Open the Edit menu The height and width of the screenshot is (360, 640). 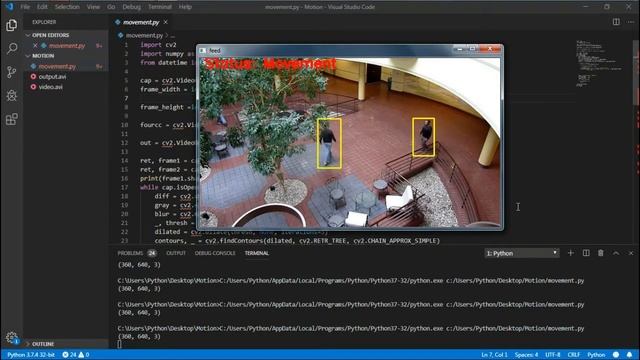click(x=42, y=7)
